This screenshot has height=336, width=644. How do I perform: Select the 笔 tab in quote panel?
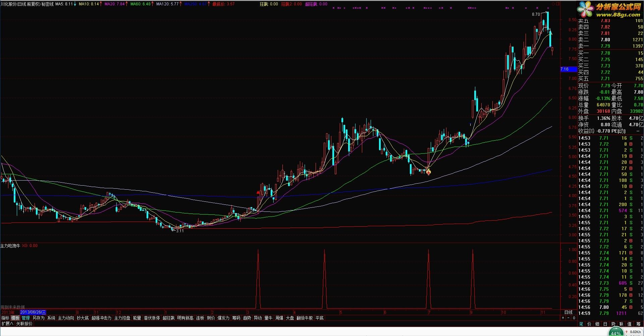coord(581,324)
